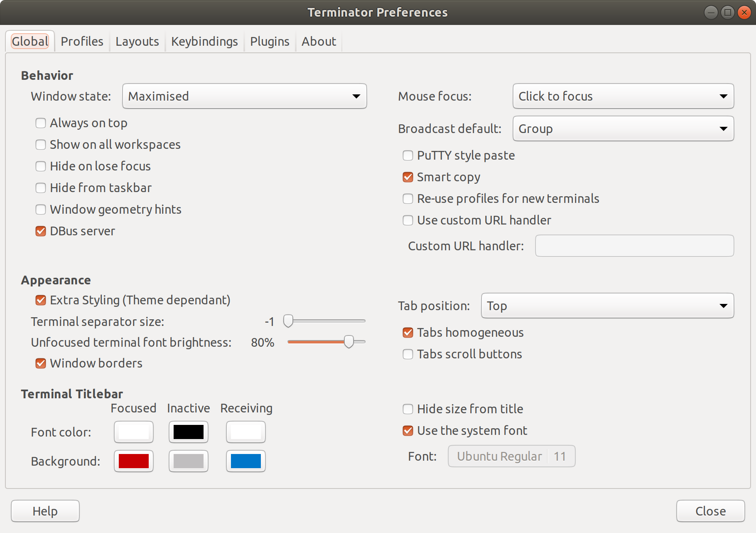Expand the Mouse focus combo box
756x533 pixels.
pos(623,96)
